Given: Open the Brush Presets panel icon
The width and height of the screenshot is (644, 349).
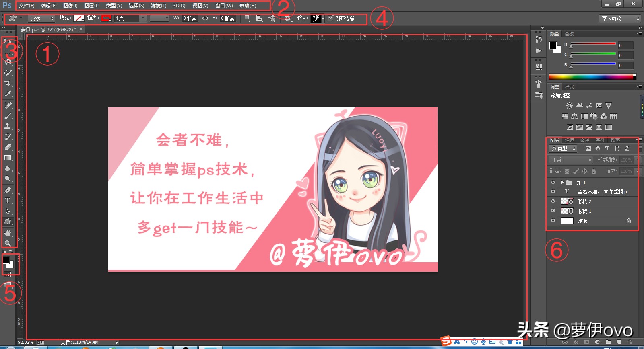Looking at the screenshot, I should [539, 95].
